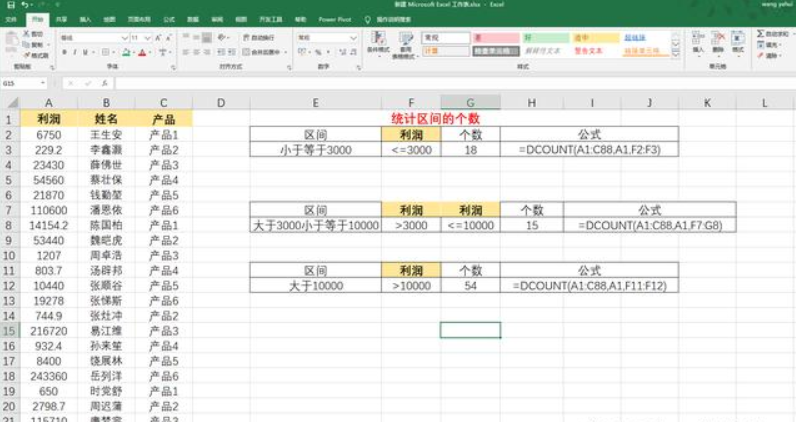Viewport: 796px width, 422px height.
Task: Open the File (文件) tab
Action: click(x=10, y=19)
